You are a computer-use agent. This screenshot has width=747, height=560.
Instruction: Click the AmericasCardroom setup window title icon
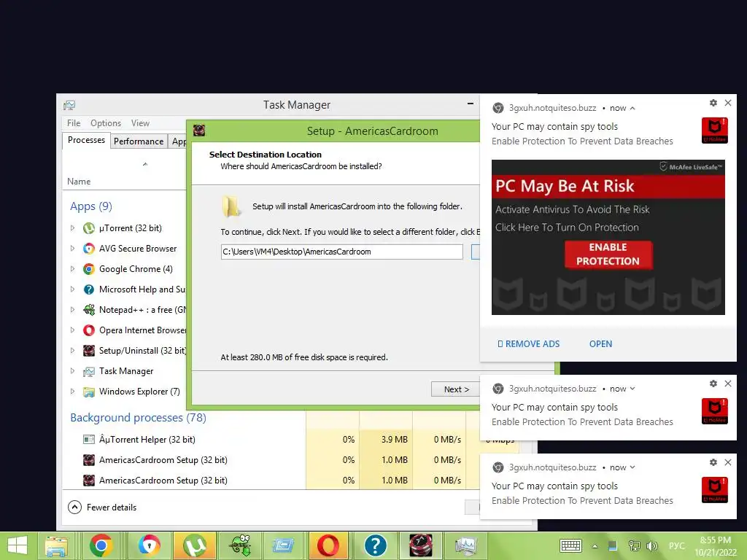click(199, 131)
